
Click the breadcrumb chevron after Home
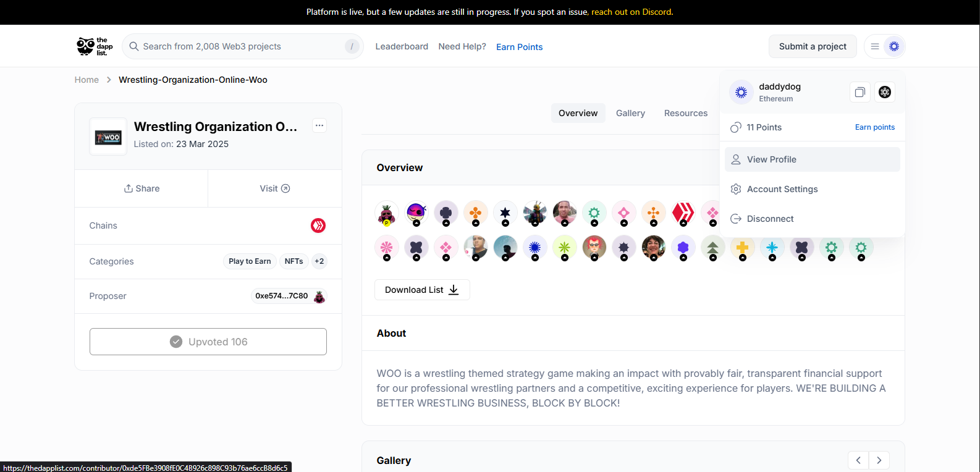[109, 80]
